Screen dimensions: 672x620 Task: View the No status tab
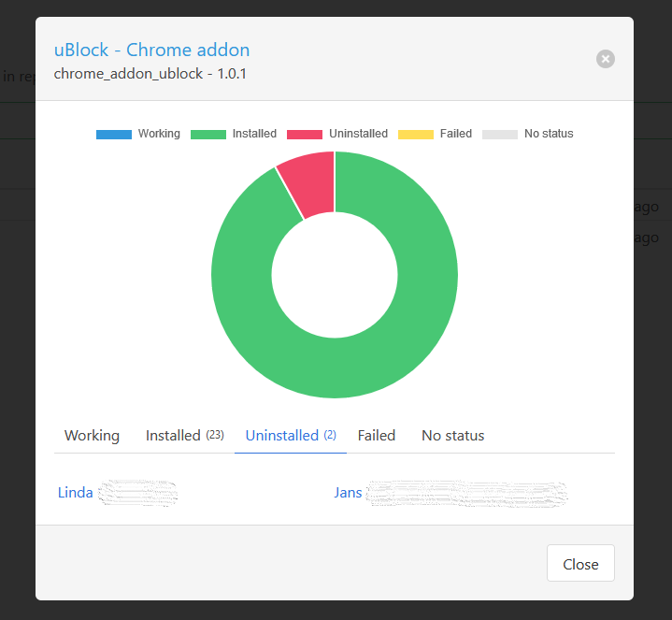click(x=452, y=436)
